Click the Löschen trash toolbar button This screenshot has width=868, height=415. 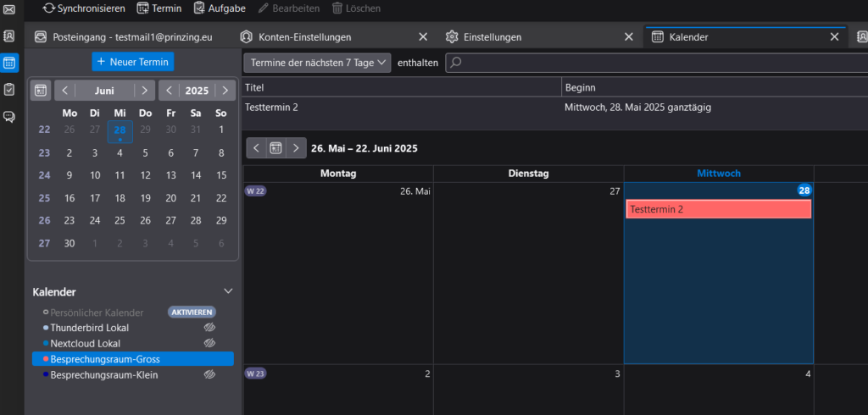(357, 8)
